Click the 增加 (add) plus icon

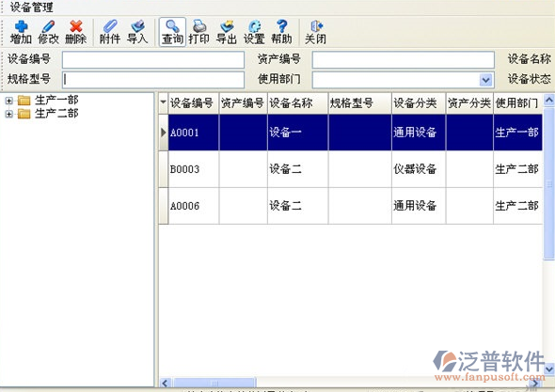coord(21,26)
